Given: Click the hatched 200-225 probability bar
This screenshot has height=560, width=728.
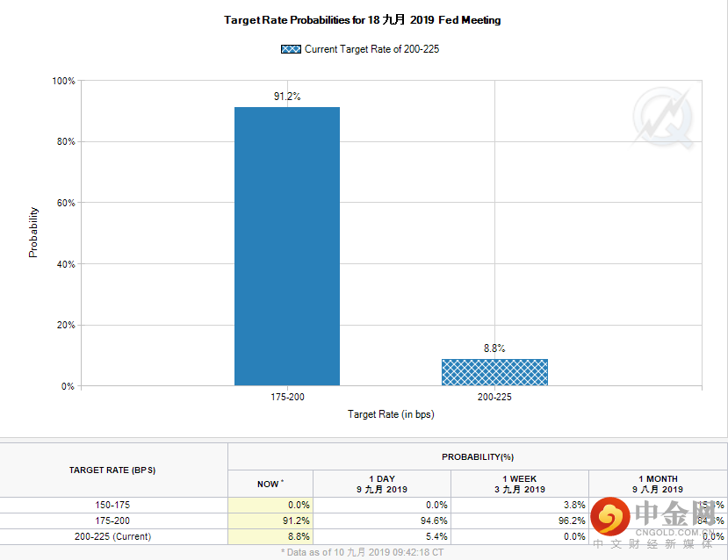Looking at the screenshot, I should point(494,371).
